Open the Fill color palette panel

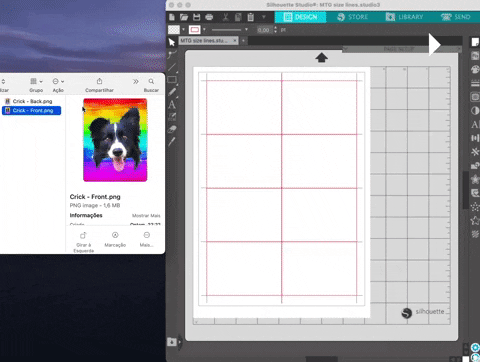(475, 69)
